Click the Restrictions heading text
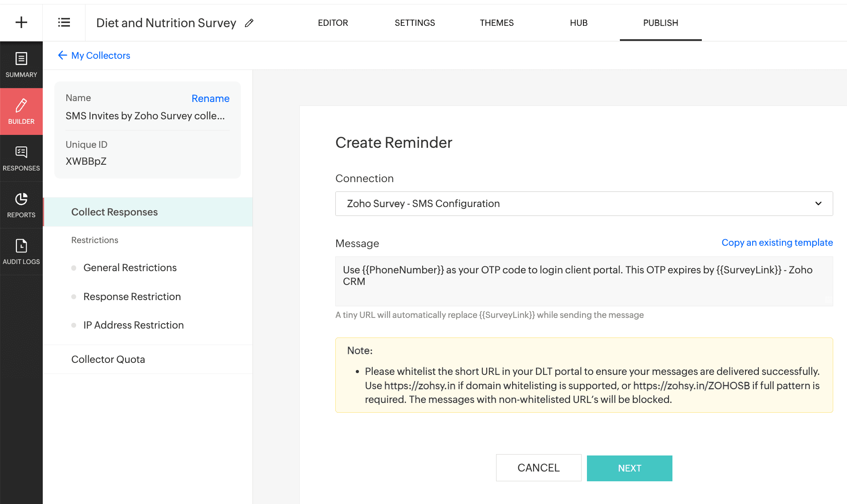847x504 pixels. coord(95,240)
